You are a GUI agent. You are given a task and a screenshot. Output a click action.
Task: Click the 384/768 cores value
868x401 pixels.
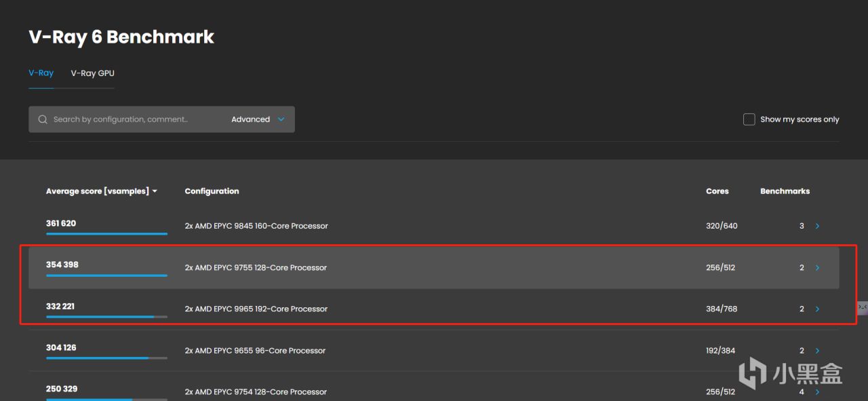[x=722, y=309]
